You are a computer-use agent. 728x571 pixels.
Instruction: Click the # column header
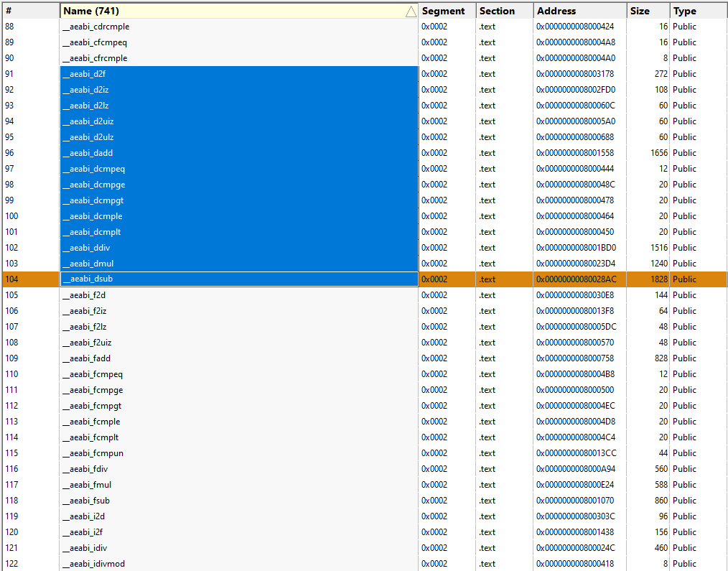[31, 11]
